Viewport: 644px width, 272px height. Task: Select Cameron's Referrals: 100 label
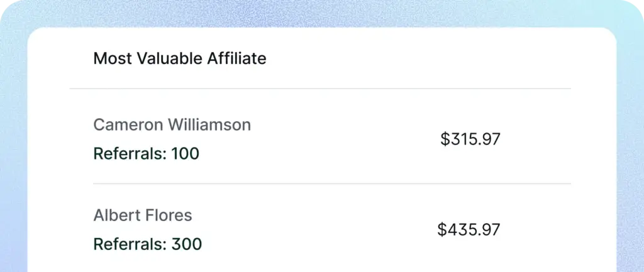click(146, 153)
